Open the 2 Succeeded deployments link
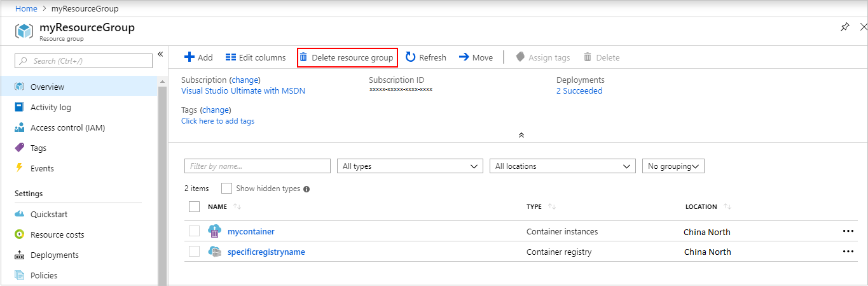The width and height of the screenshot is (868, 286). coord(579,91)
